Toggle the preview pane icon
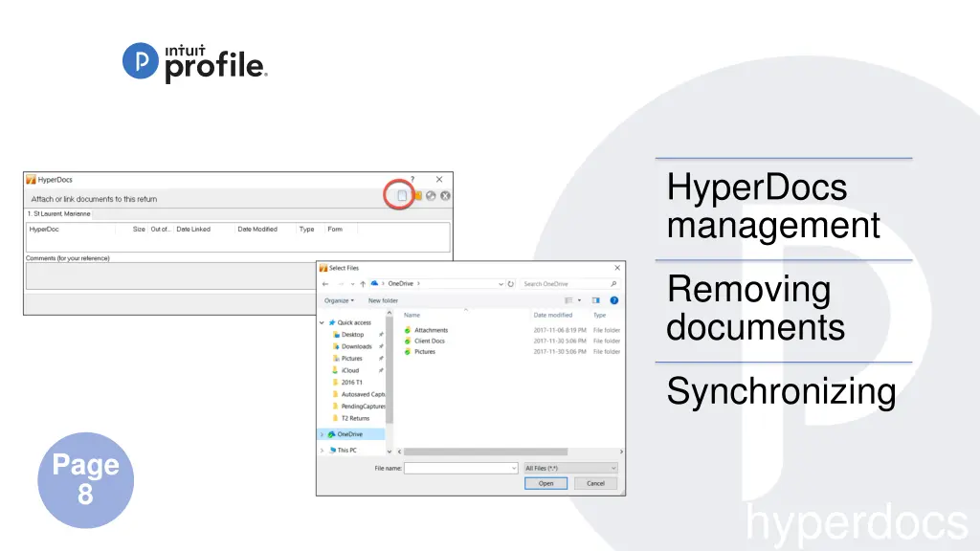The width and height of the screenshot is (980, 551). click(x=595, y=300)
